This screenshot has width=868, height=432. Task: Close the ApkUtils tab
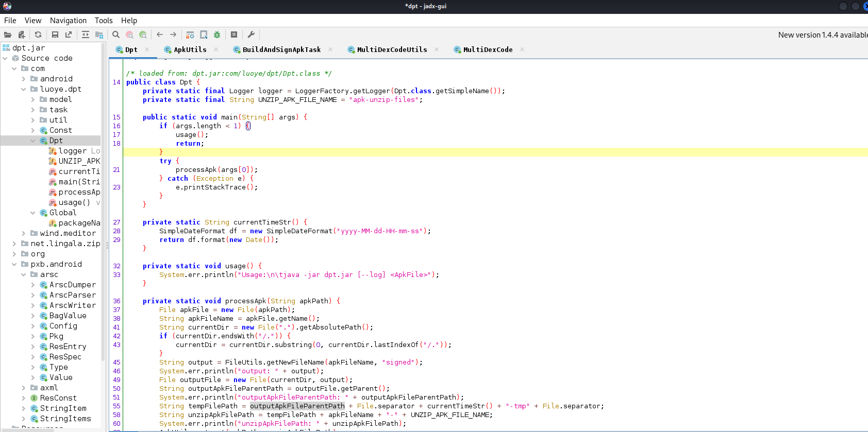click(x=216, y=49)
